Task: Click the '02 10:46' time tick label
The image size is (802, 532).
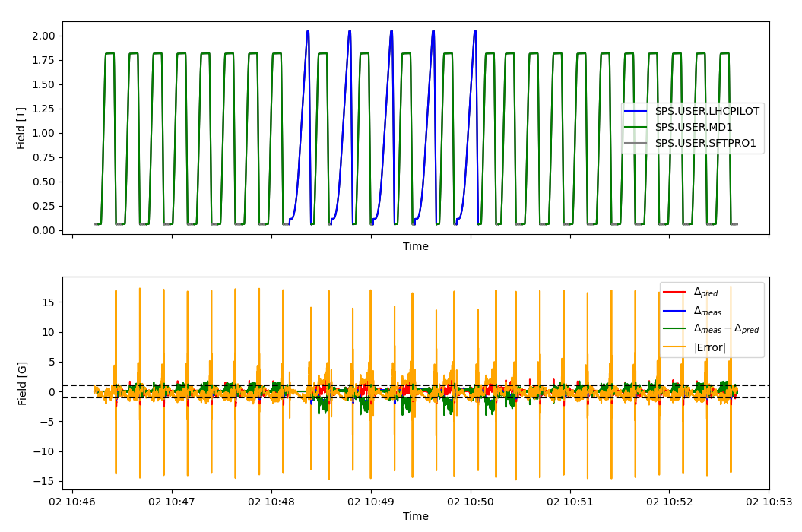Action: (x=73, y=502)
